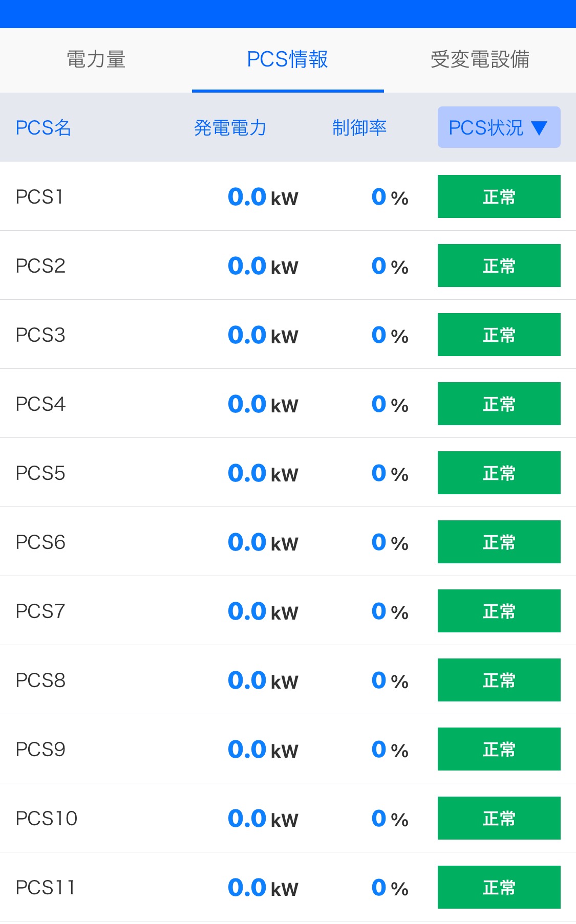
Task: Tap the 正常 status for PCS4
Action: [499, 404]
